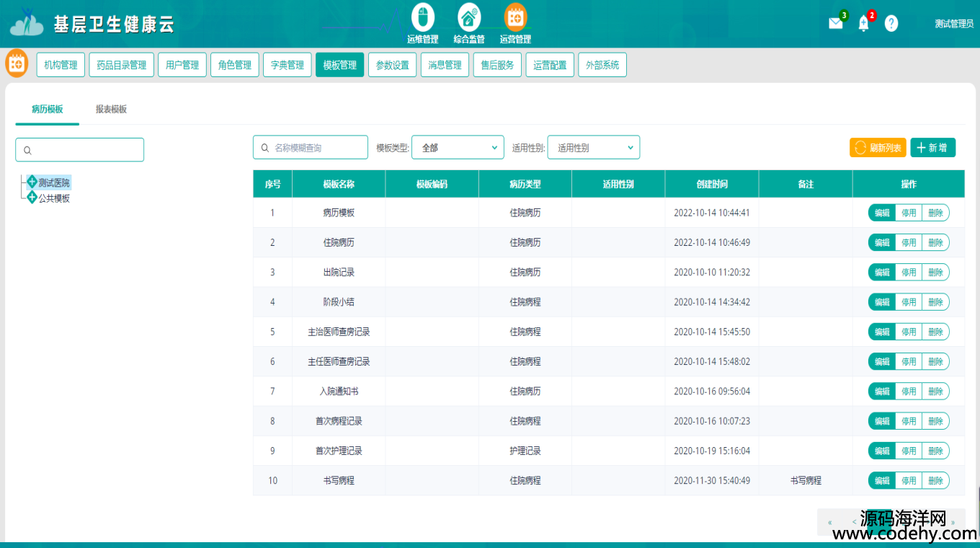Screen dimensions: 980x548
Task: Delete the 首次护理记录 template
Action: tap(935, 451)
